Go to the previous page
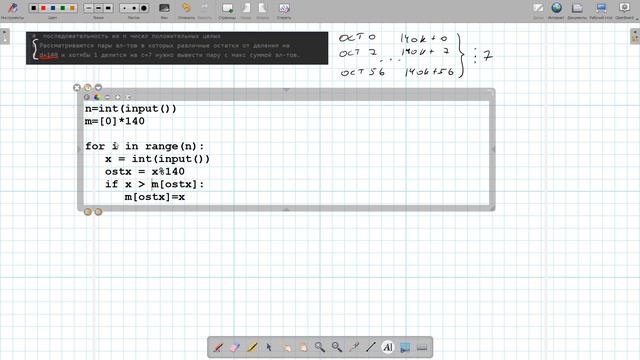Screen dimensions: 640x360 [x=246, y=8]
